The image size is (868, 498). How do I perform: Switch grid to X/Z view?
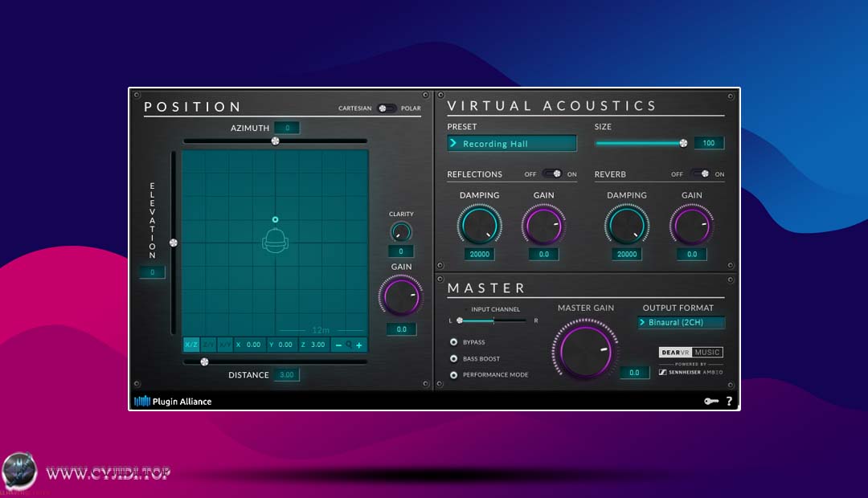coord(191,345)
